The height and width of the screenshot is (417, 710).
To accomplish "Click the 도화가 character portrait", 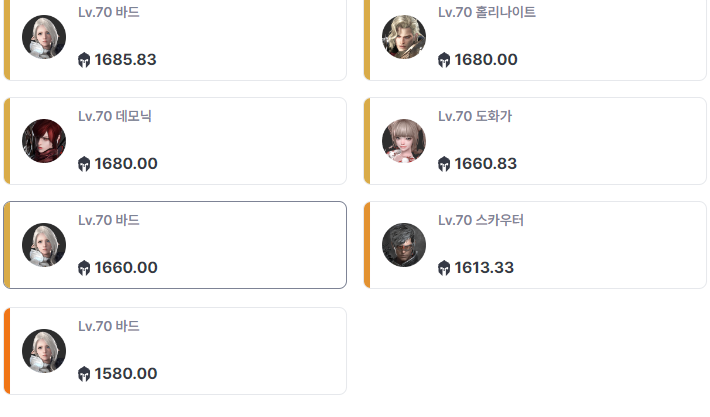I will pos(404,141).
